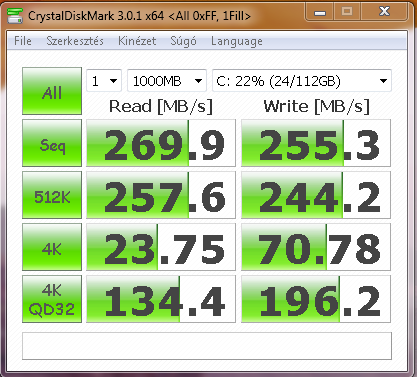Click the Seq write result 255.3
Screen dimensions: 417x377
coord(316,143)
